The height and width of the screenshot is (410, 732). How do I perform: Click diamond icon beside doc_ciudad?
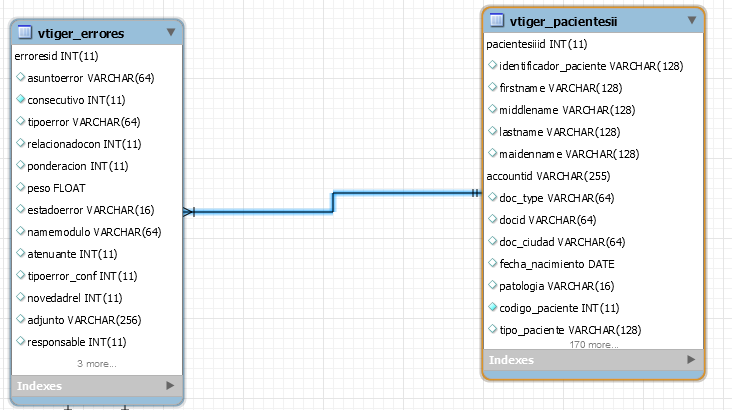click(492, 240)
